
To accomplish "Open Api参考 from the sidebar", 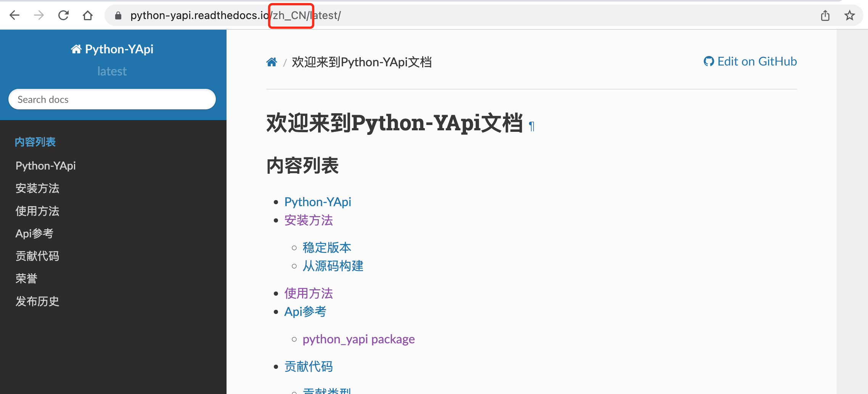I will 34,233.
